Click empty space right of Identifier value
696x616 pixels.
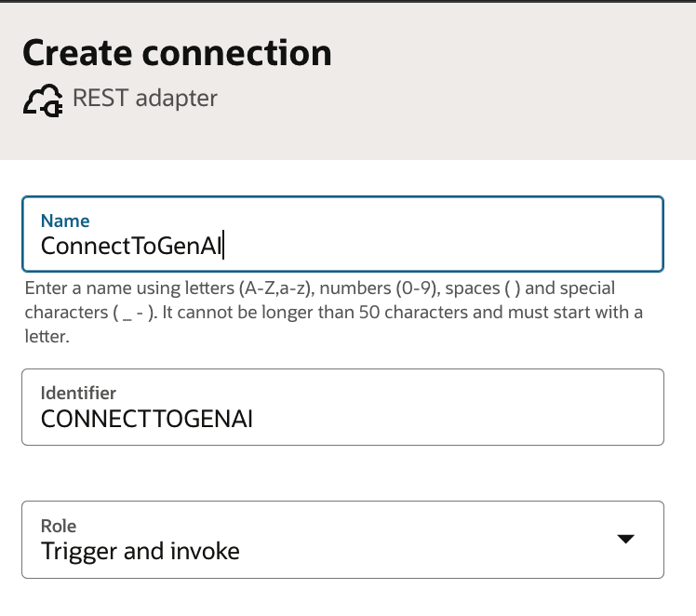[x=465, y=419]
